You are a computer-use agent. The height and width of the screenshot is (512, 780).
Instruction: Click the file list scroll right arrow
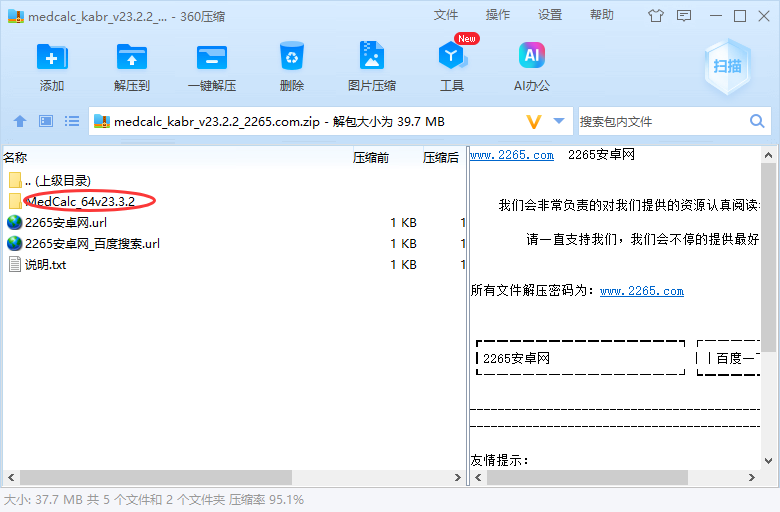tap(458, 477)
